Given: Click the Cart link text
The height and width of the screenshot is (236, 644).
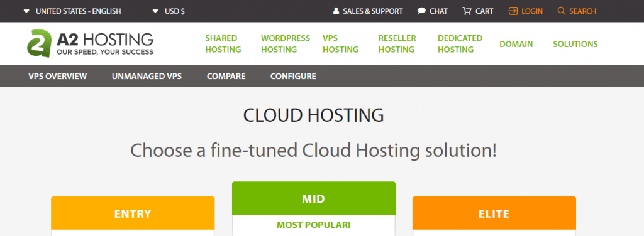Looking at the screenshot, I should coord(484,11).
